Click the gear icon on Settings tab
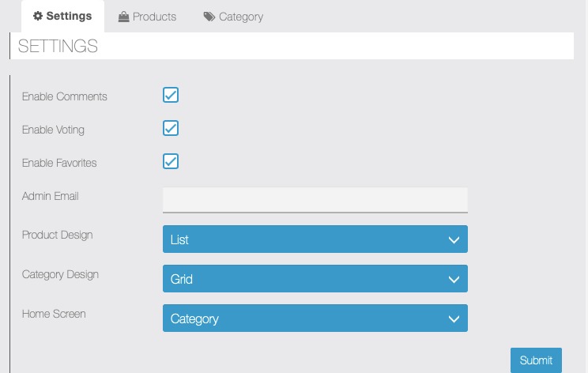Viewport: 588px width, 373px height. tap(38, 16)
